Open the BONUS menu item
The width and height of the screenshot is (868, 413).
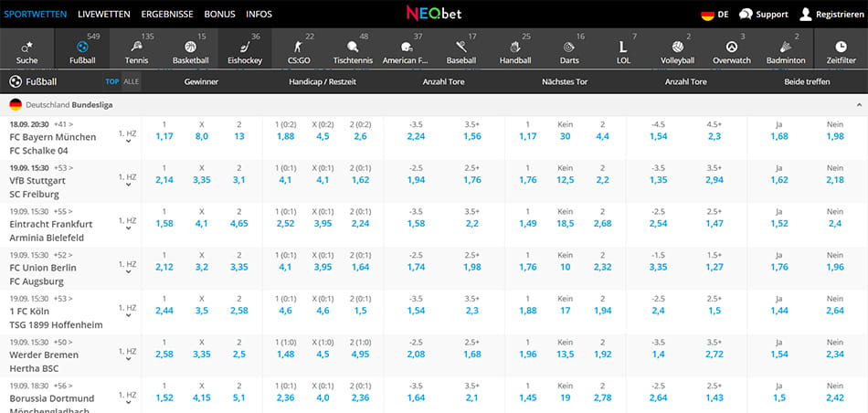pyautogui.click(x=220, y=15)
